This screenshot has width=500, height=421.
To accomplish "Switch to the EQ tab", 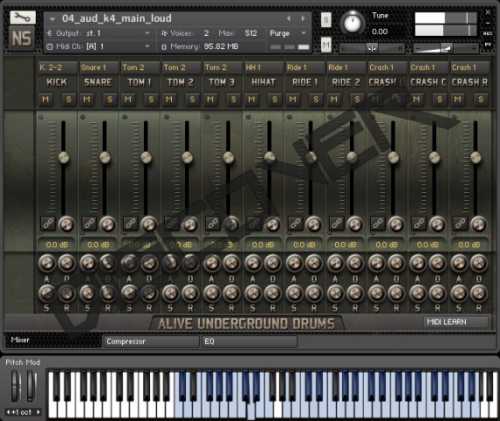I will click(249, 341).
